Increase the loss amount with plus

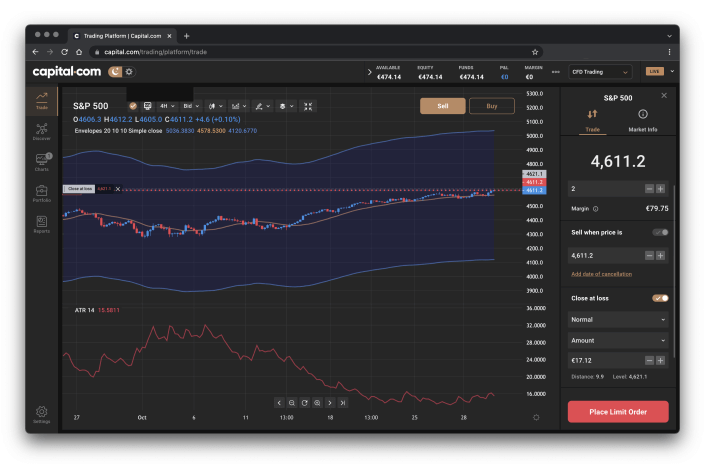(660, 360)
